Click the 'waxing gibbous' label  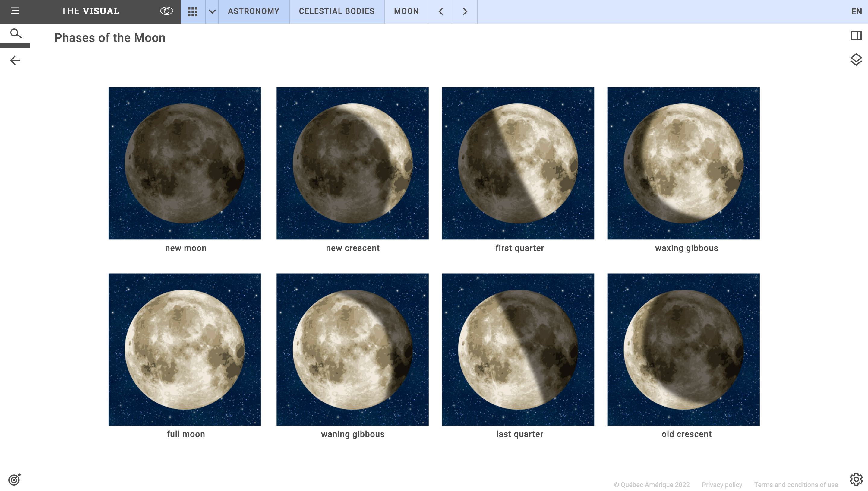pyautogui.click(x=686, y=248)
